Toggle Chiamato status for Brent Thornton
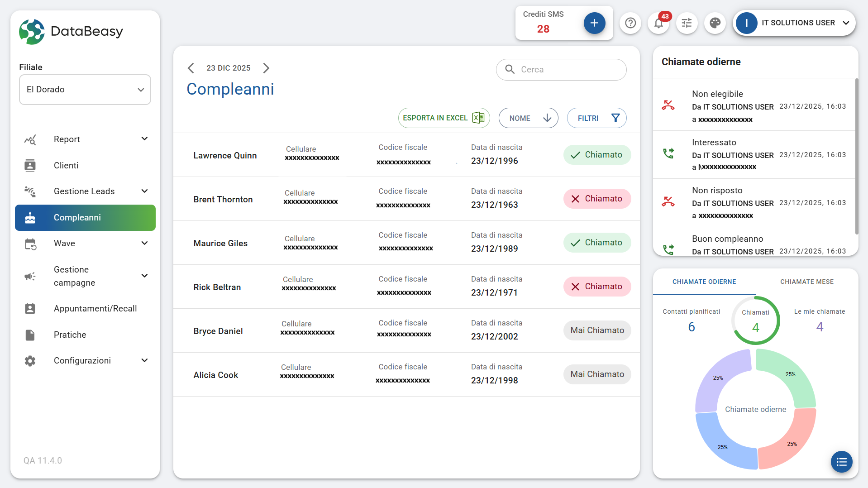Screen dimensions: 868x488 (596, 199)
